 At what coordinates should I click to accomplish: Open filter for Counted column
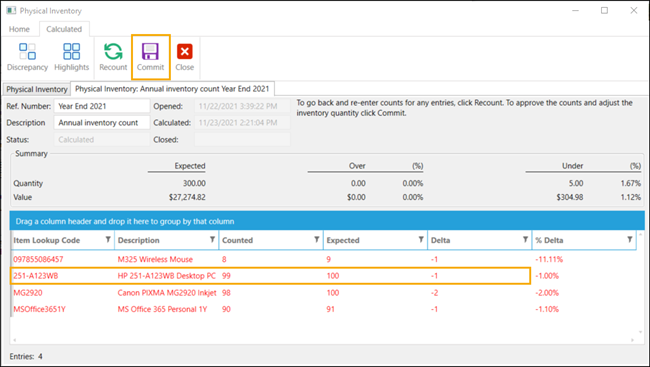pos(317,240)
